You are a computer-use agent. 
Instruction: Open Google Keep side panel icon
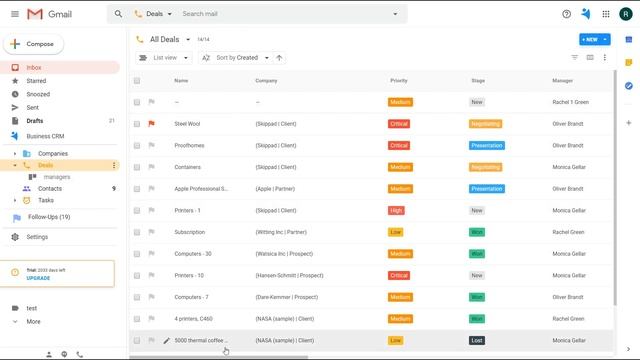[x=629, y=62]
